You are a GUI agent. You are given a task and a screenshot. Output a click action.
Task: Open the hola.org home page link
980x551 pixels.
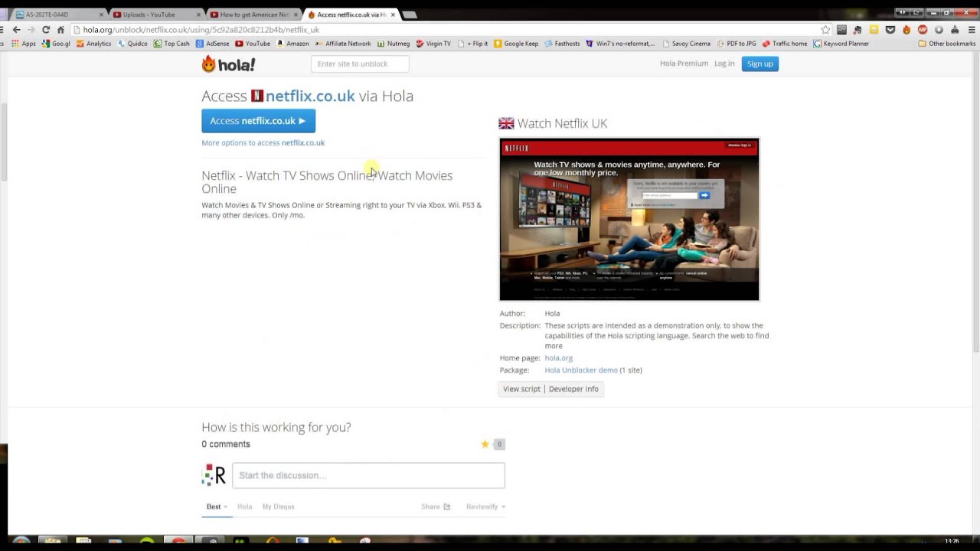coord(558,358)
